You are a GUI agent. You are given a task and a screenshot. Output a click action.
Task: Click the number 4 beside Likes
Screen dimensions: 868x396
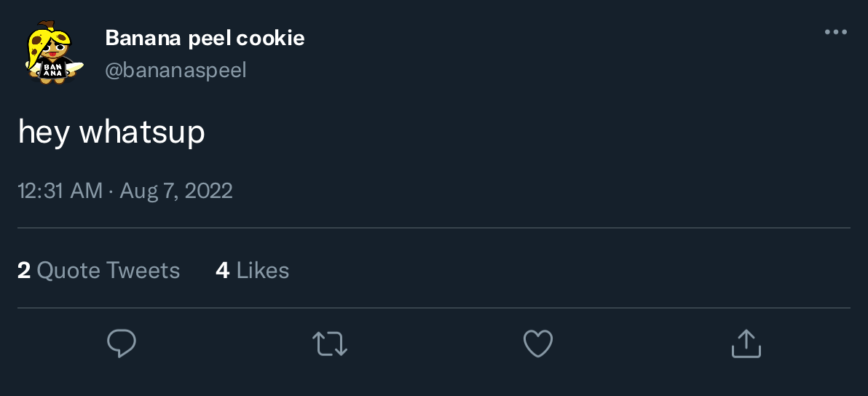[223, 271]
